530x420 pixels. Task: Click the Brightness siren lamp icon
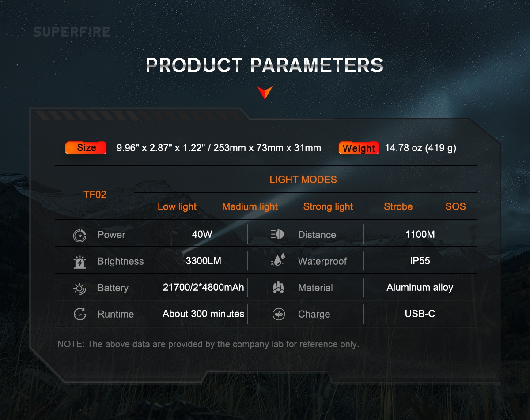click(x=79, y=262)
